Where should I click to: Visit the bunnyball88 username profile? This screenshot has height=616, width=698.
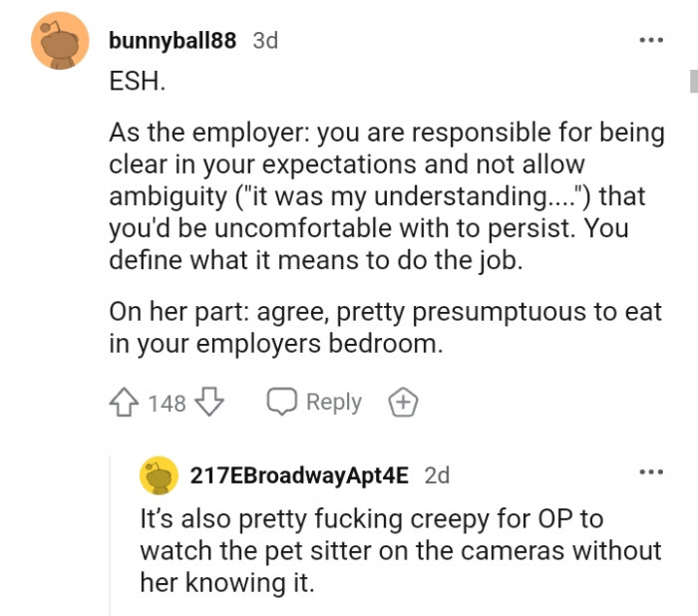172,41
